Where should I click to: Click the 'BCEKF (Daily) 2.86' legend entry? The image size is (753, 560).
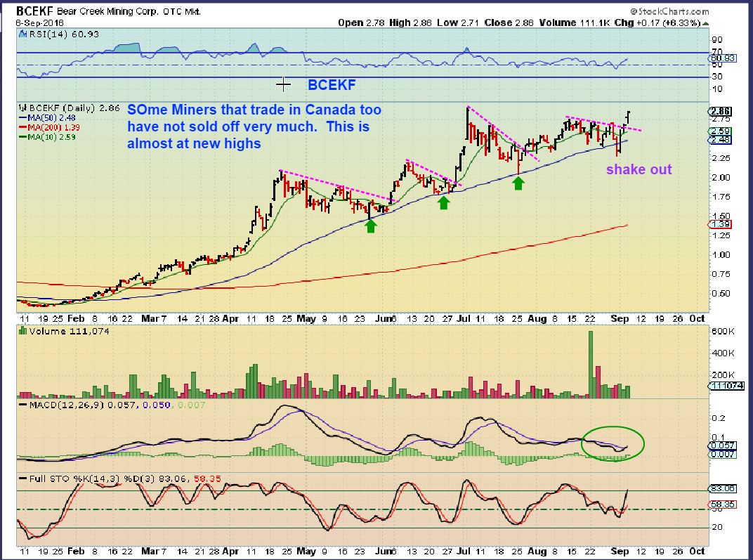74,108
